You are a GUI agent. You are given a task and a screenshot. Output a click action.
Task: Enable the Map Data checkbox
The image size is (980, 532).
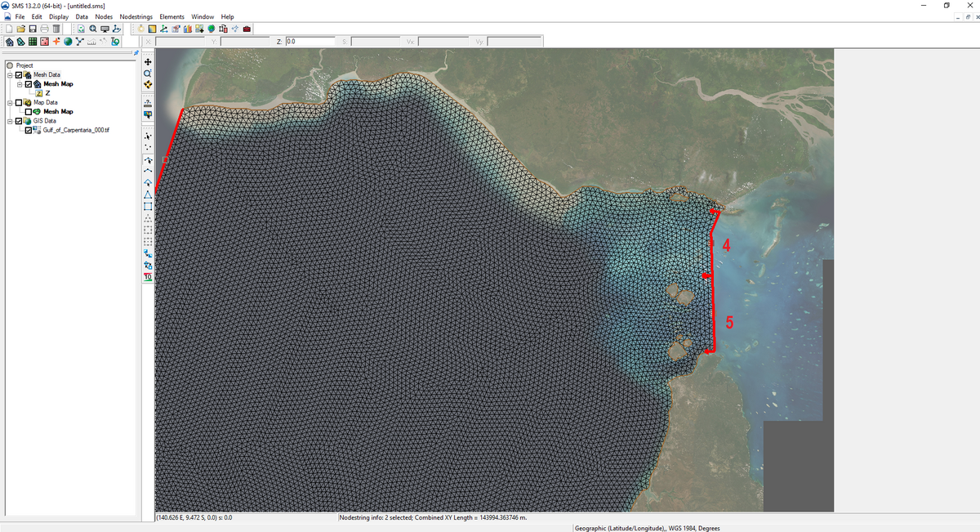[x=19, y=103]
